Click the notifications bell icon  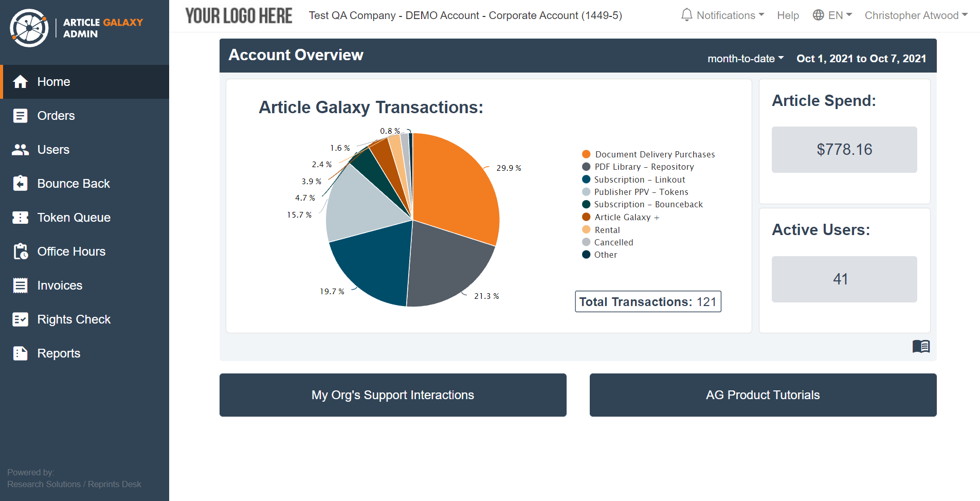[x=686, y=15]
